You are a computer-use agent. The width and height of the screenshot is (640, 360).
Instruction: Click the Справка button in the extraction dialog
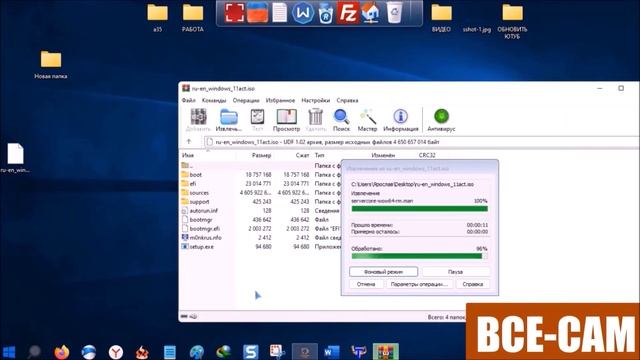point(473,284)
